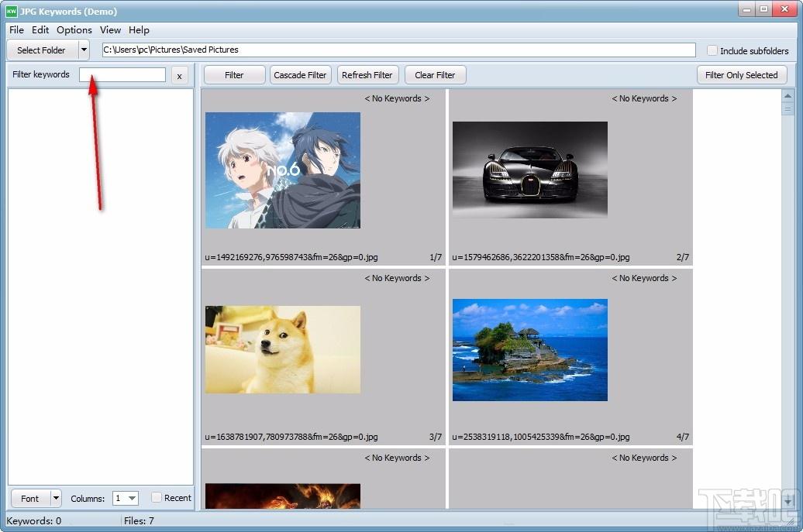
Task: Click the Keywords: 0 status text
Action: click(34, 520)
